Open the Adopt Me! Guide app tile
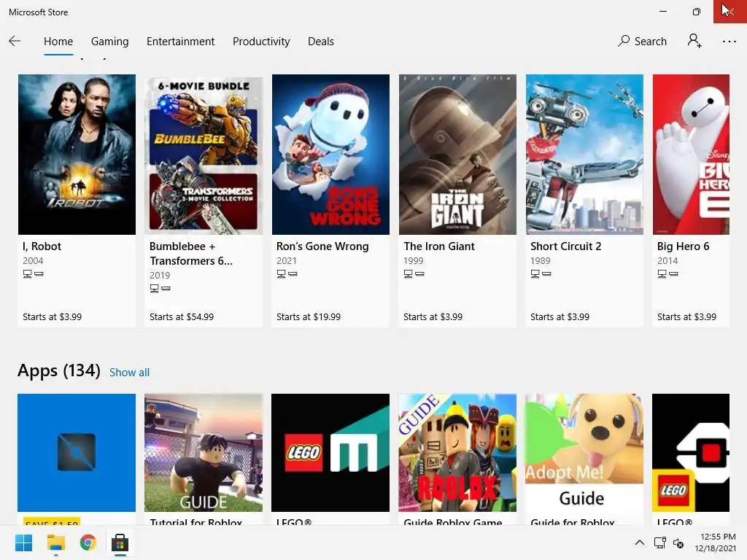Screen dimensions: 747x560 [584, 452]
